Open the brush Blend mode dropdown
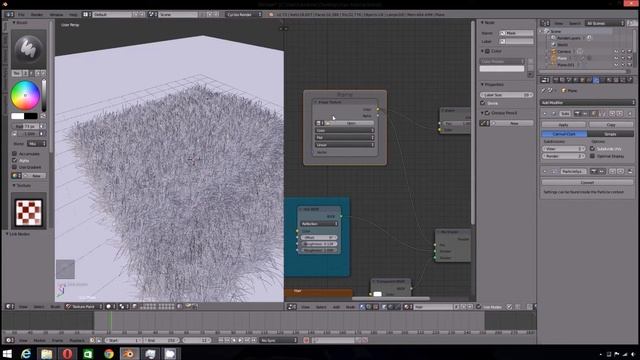Viewport: 640px width, 360px height. pos(36,144)
